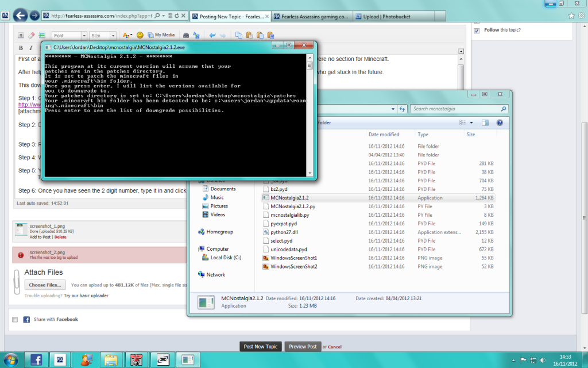Switch to Fearless Assassins gaming tab
The height and width of the screenshot is (368, 588).
311,17
